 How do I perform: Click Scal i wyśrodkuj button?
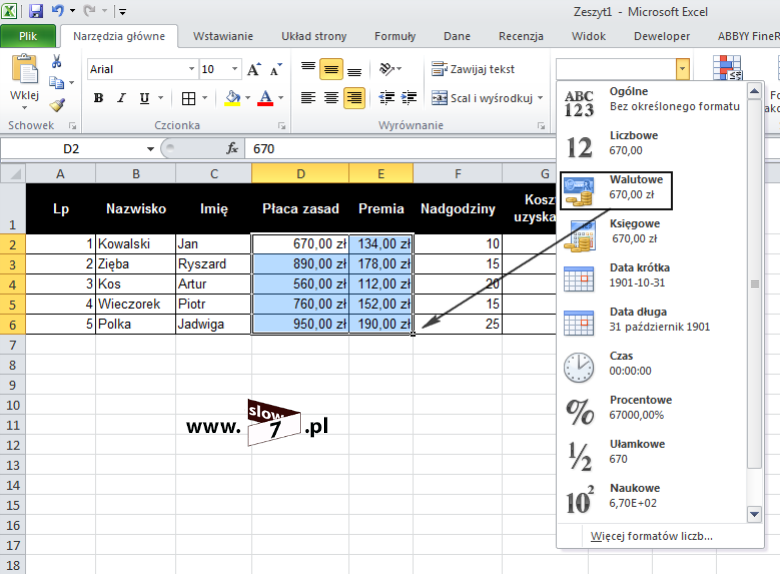482,98
